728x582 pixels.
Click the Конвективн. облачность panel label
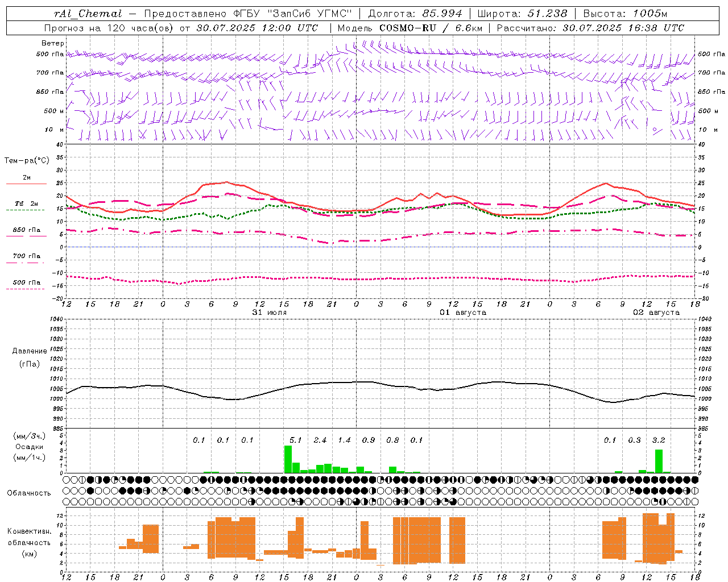pyautogui.click(x=29, y=537)
